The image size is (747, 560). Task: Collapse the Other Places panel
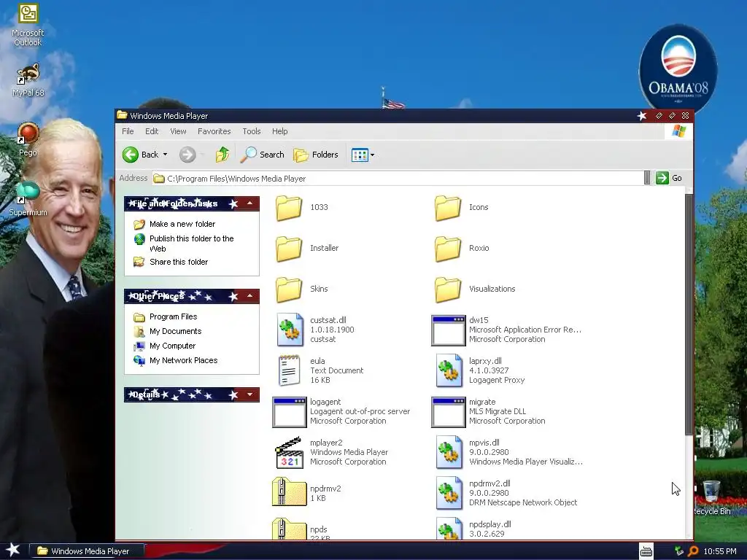[249, 296]
